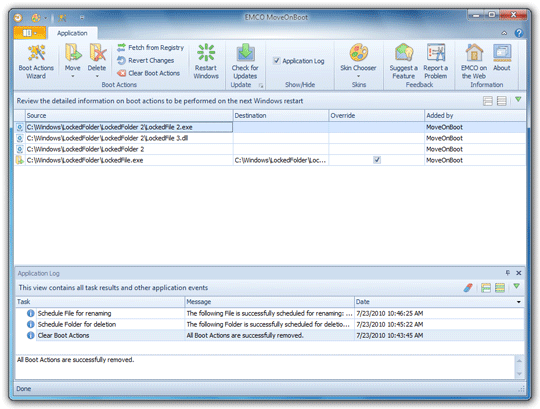Screen dimensions: 540x409
Task: Toggle the Application Log checkbox
Action: coord(277,61)
